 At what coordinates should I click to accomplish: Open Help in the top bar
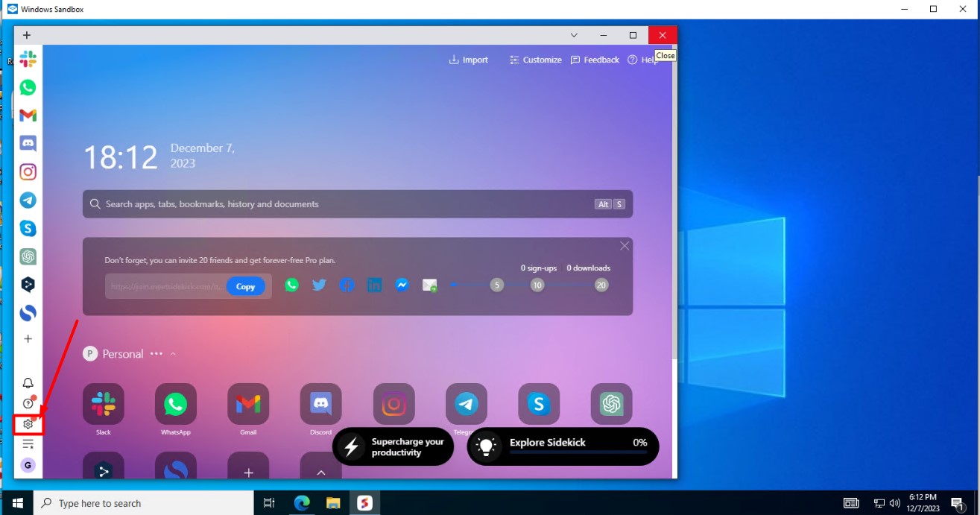(642, 60)
